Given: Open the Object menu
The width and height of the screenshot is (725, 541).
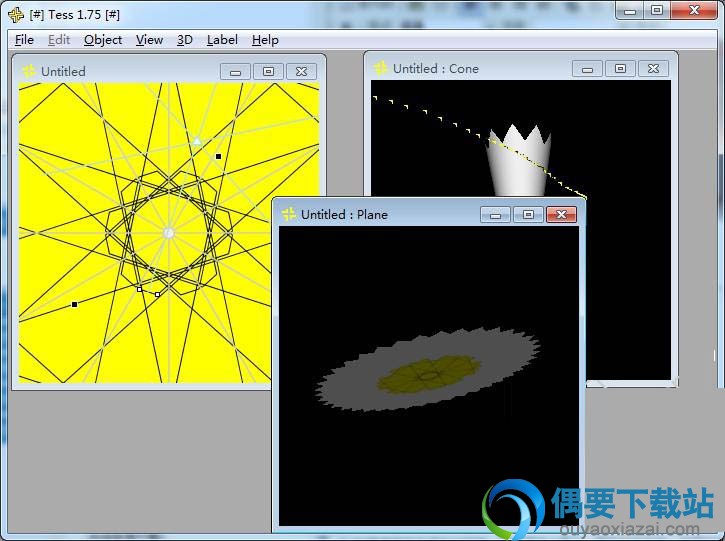Looking at the screenshot, I should point(103,40).
